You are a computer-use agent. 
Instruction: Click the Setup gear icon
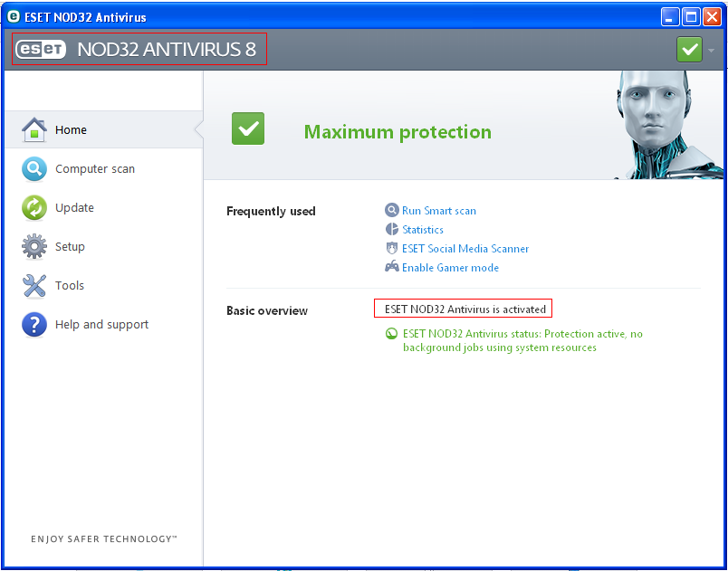click(34, 246)
